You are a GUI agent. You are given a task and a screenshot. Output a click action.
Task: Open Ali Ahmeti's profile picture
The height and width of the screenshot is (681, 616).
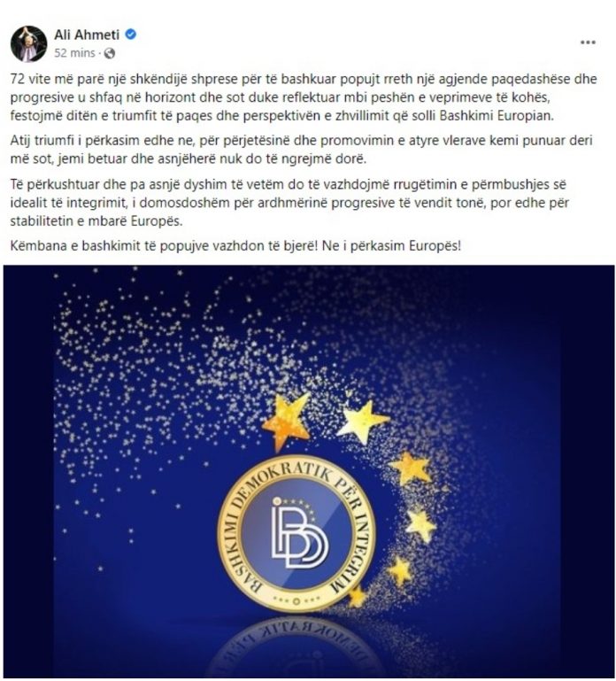click(x=28, y=43)
